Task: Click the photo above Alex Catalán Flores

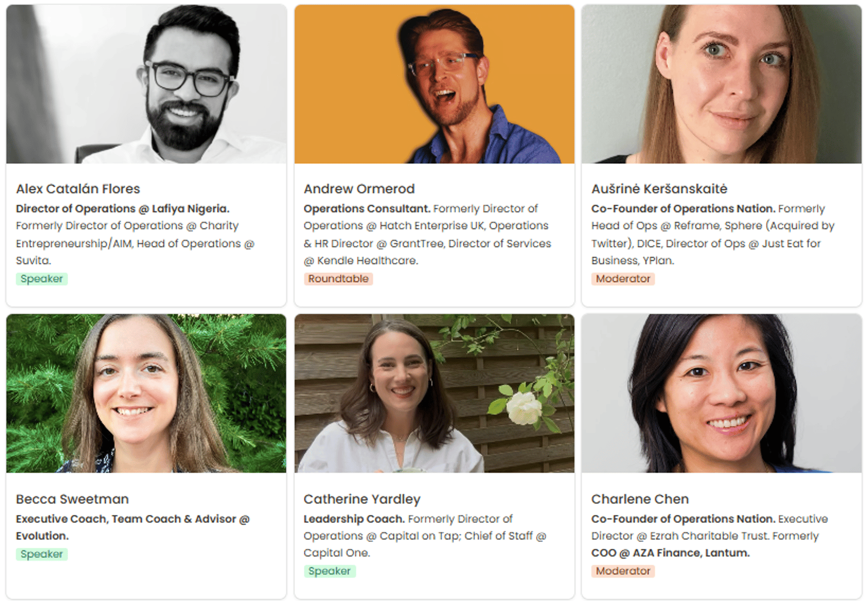Action: pos(146,84)
